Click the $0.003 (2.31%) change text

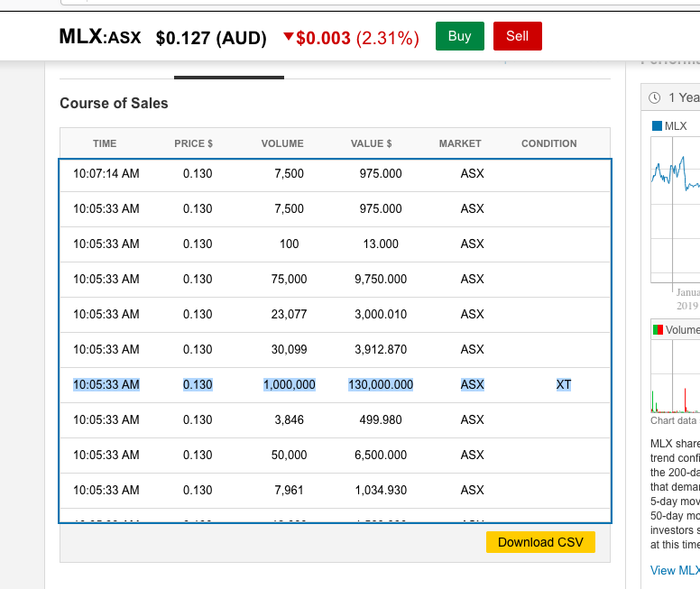point(357,38)
